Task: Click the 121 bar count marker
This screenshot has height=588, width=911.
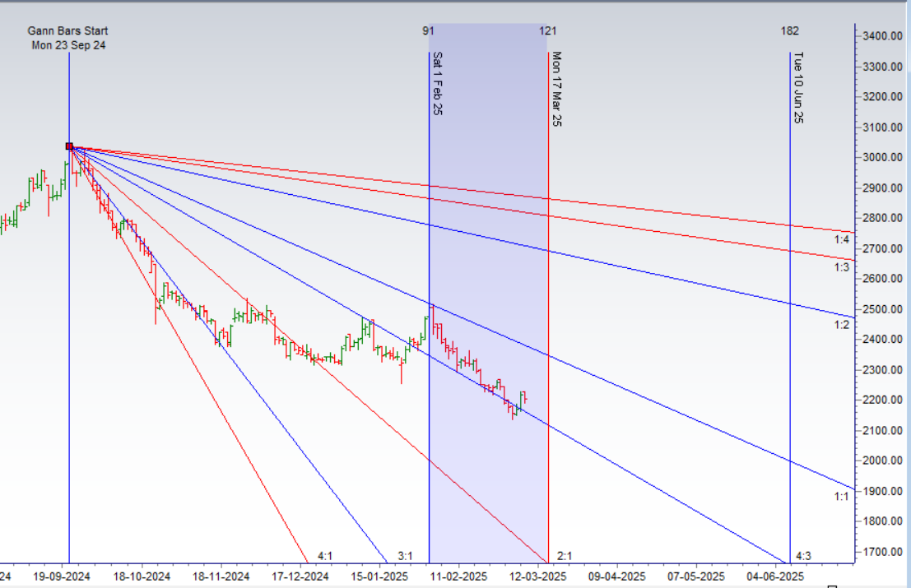Action: click(x=547, y=31)
